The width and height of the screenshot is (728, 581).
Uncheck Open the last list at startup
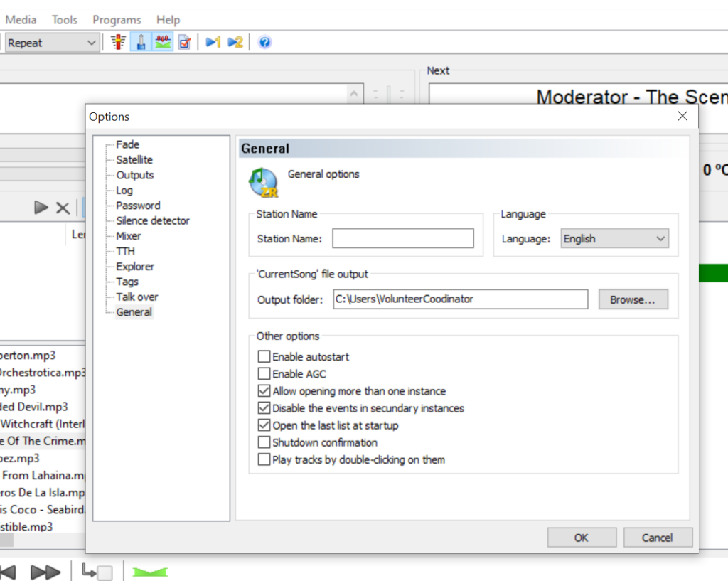[x=264, y=425]
